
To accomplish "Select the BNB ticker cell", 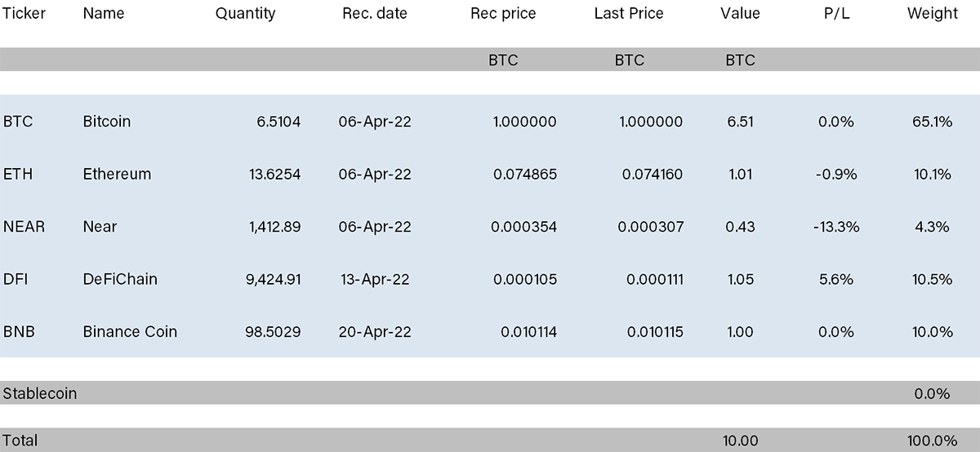I will pos(19,332).
